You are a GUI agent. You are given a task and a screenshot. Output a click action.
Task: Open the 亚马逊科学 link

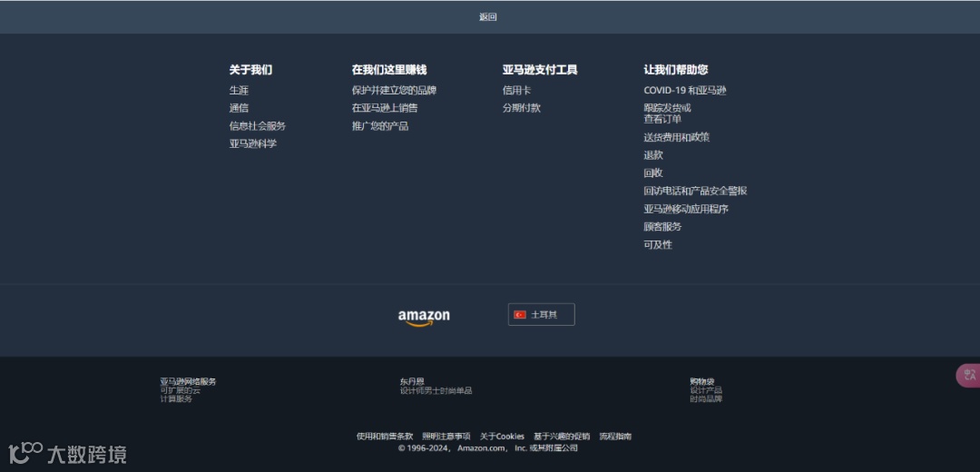click(x=252, y=143)
